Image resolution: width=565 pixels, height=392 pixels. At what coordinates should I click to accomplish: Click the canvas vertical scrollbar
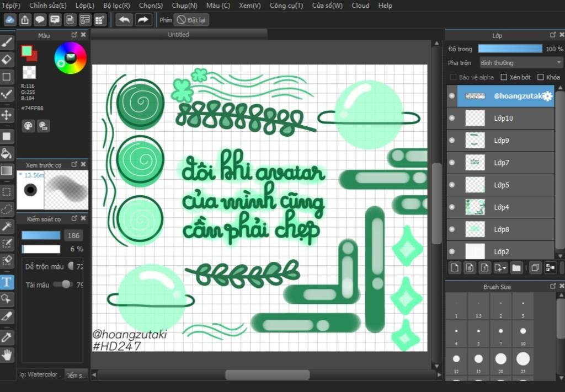pyautogui.click(x=437, y=204)
